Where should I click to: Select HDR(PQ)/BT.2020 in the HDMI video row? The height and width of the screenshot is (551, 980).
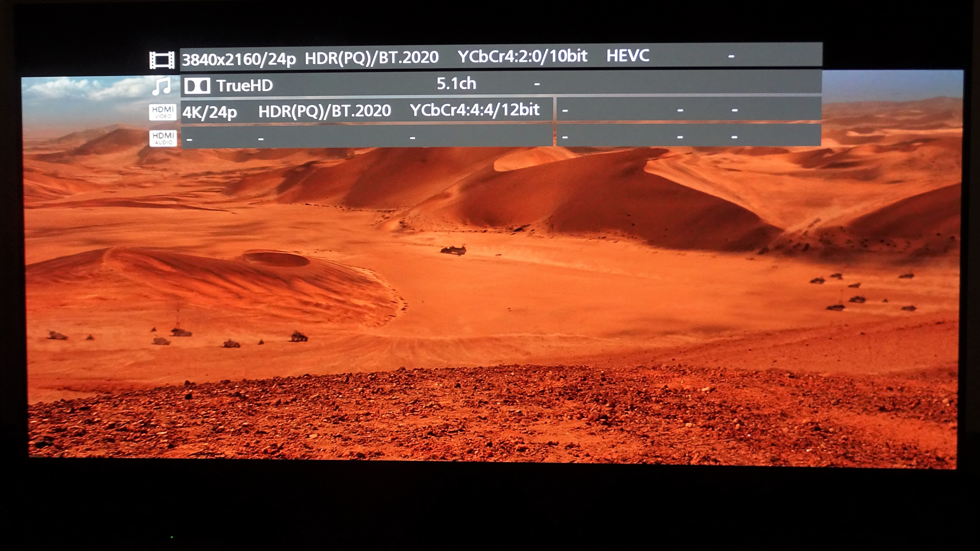[x=325, y=111]
